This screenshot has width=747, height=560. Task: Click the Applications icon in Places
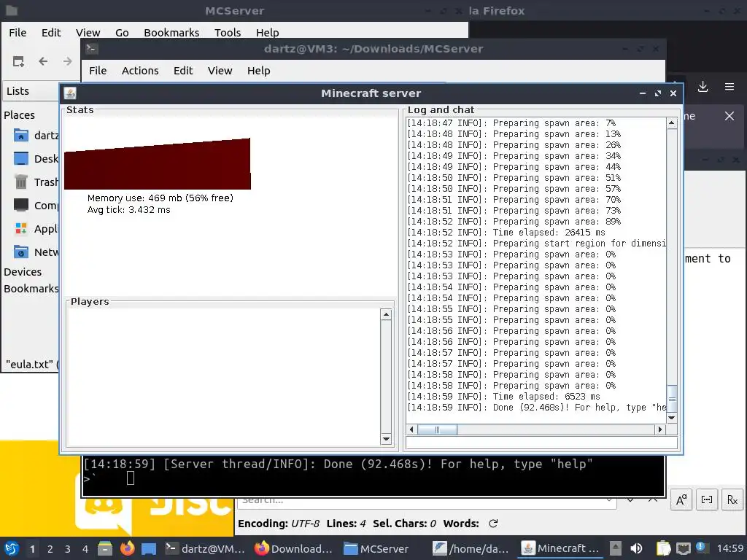tap(21, 228)
